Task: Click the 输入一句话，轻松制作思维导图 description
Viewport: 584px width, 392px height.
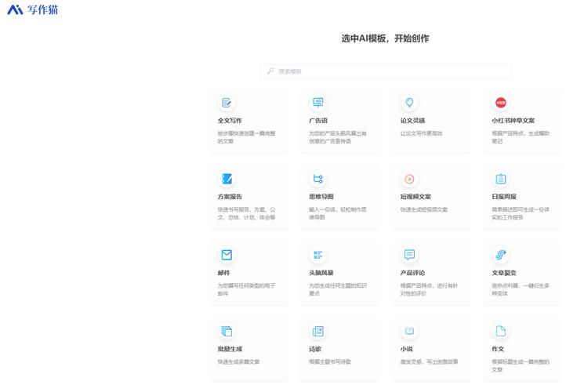Action: click(338, 213)
